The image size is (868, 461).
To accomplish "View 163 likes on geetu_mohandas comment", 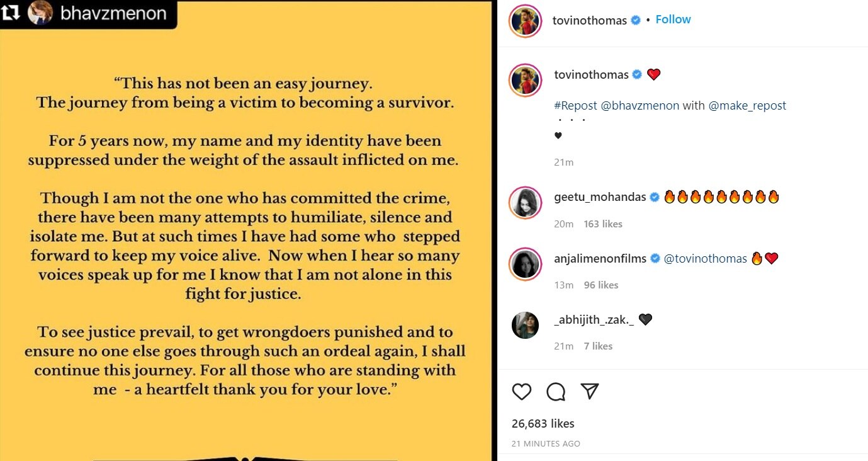I will 602,224.
